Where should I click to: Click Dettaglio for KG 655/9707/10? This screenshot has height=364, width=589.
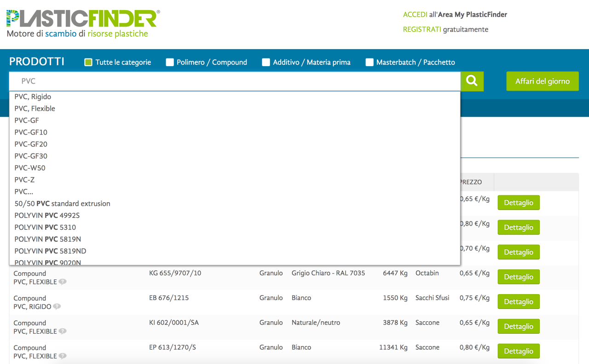[x=519, y=277]
